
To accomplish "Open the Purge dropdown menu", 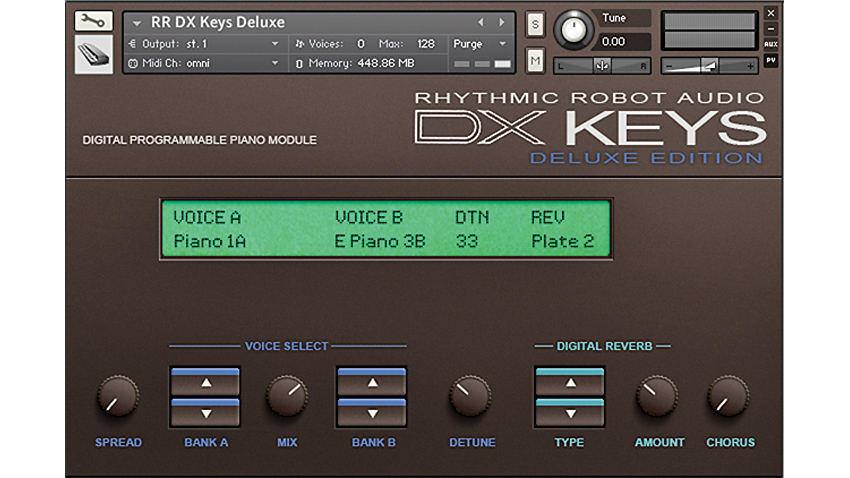I will tap(479, 44).
